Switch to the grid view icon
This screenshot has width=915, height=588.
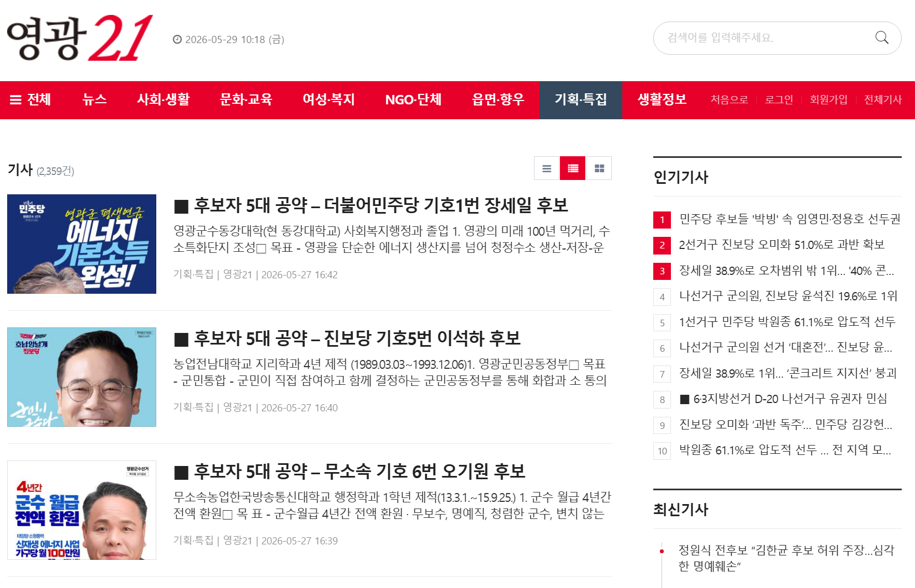pos(599,168)
